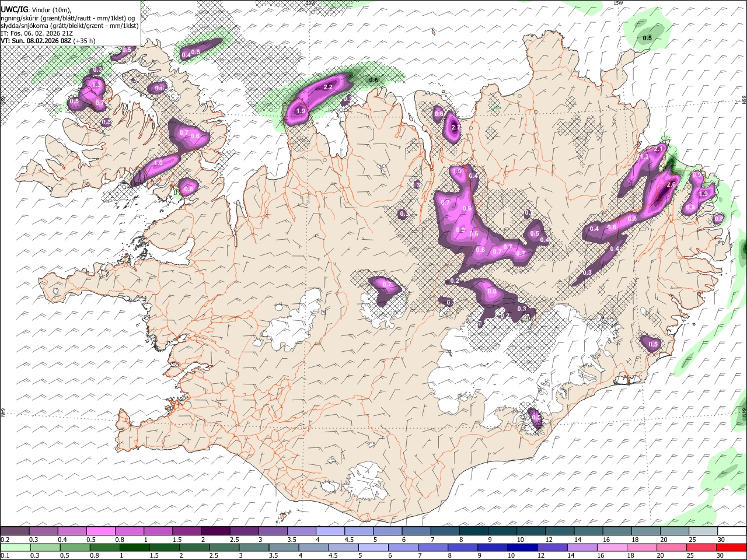Screen dimensions: 747x560
Task: Click the 2.7 snowfall value label
Action: [456, 127]
